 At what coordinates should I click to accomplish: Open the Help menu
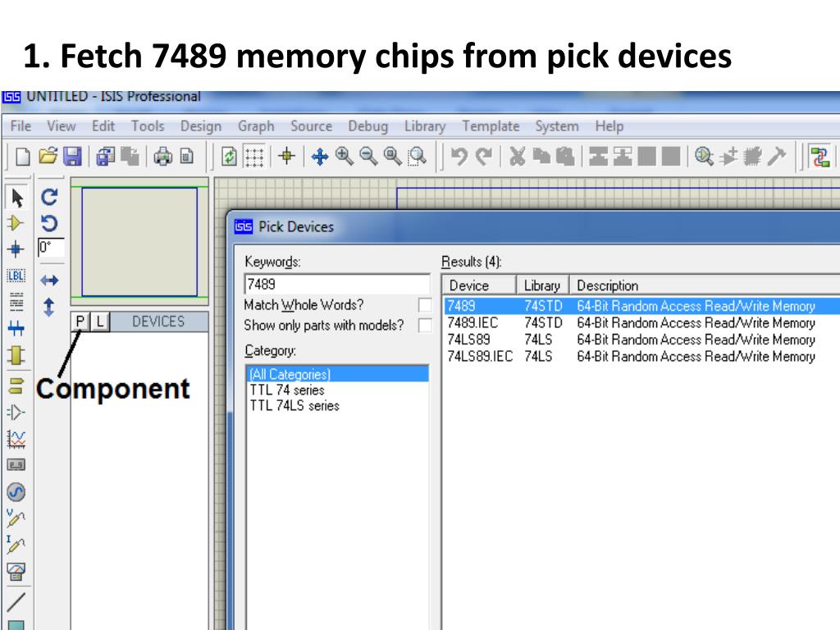tap(609, 126)
